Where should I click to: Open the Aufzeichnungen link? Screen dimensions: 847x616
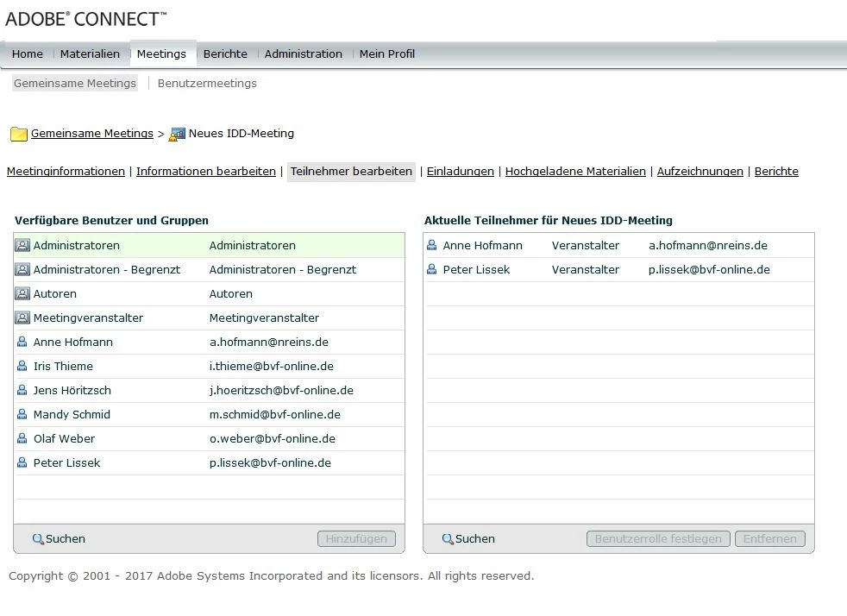click(x=700, y=172)
